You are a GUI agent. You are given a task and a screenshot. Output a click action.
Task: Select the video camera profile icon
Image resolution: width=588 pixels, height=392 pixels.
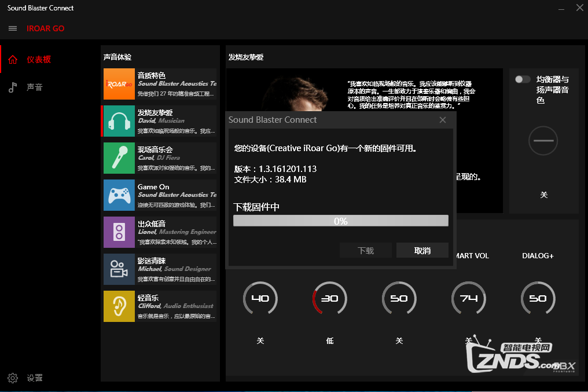[119, 269]
